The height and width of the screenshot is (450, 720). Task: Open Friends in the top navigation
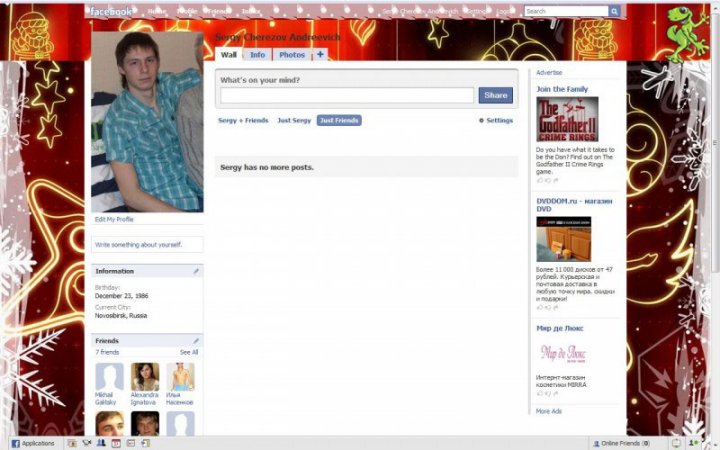tap(219, 11)
